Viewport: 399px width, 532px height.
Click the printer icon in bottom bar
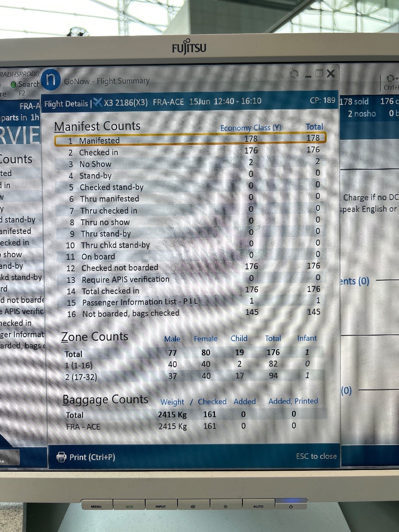click(62, 457)
